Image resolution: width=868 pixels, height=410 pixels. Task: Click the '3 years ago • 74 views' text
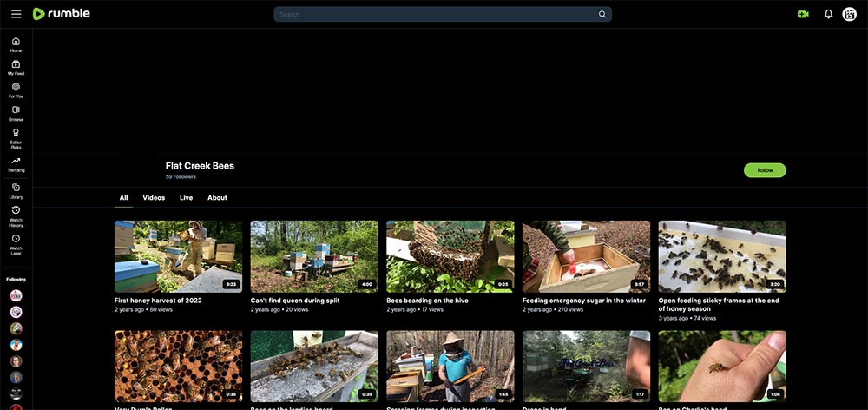coord(687,318)
